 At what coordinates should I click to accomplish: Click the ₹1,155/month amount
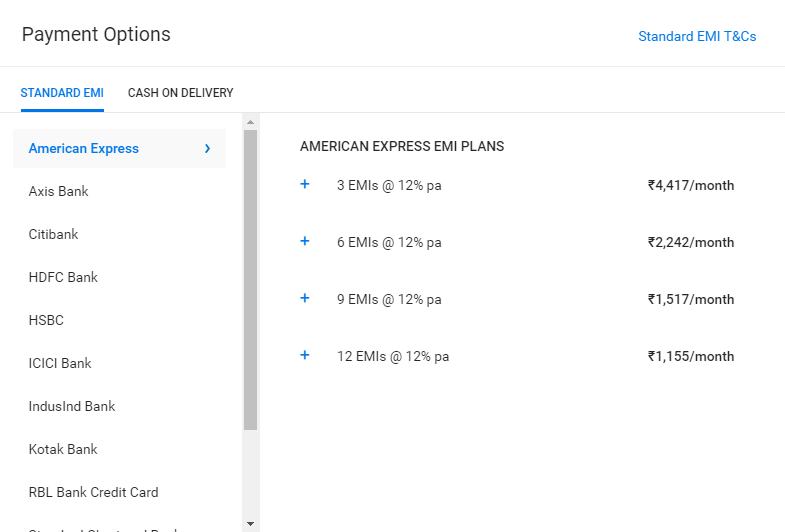coord(691,357)
